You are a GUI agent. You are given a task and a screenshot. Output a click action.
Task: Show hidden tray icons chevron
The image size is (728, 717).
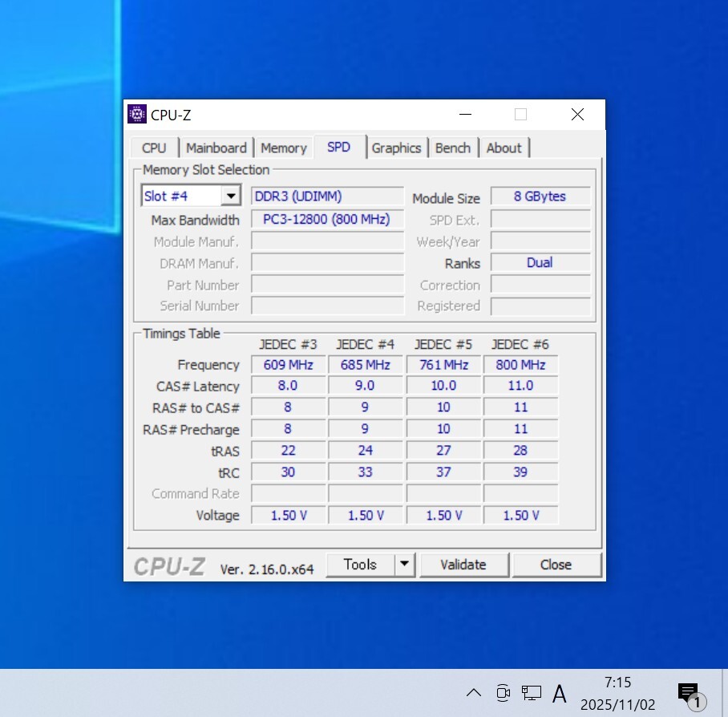coord(474,693)
